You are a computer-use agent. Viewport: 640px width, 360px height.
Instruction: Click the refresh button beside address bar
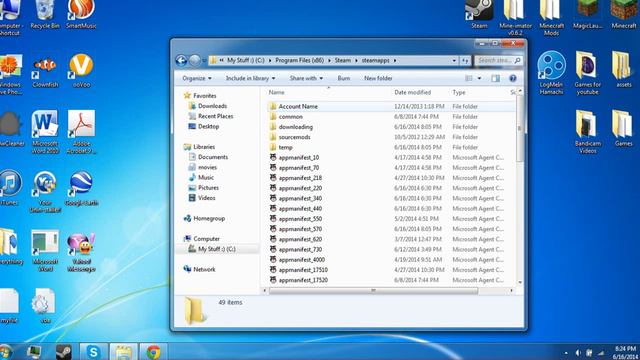pos(465,60)
